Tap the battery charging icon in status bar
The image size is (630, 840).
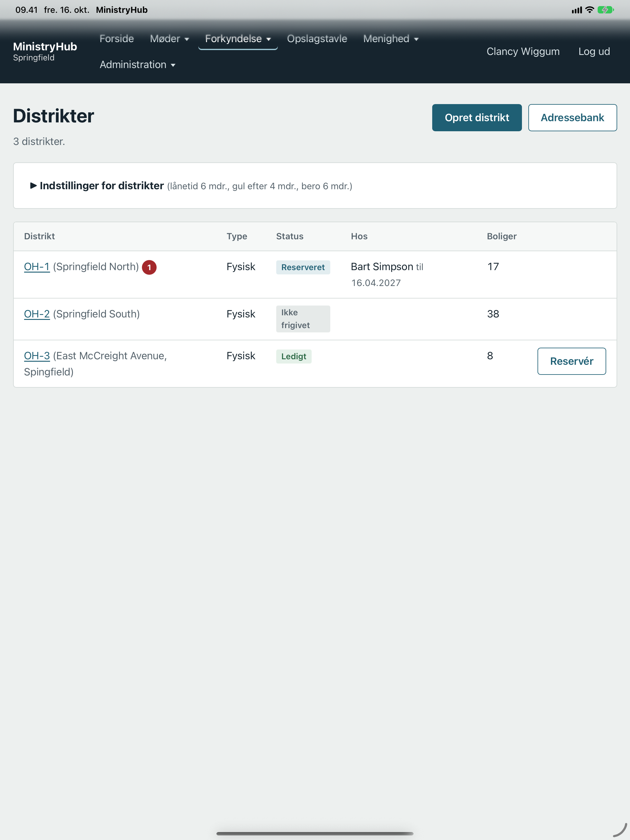tap(605, 10)
